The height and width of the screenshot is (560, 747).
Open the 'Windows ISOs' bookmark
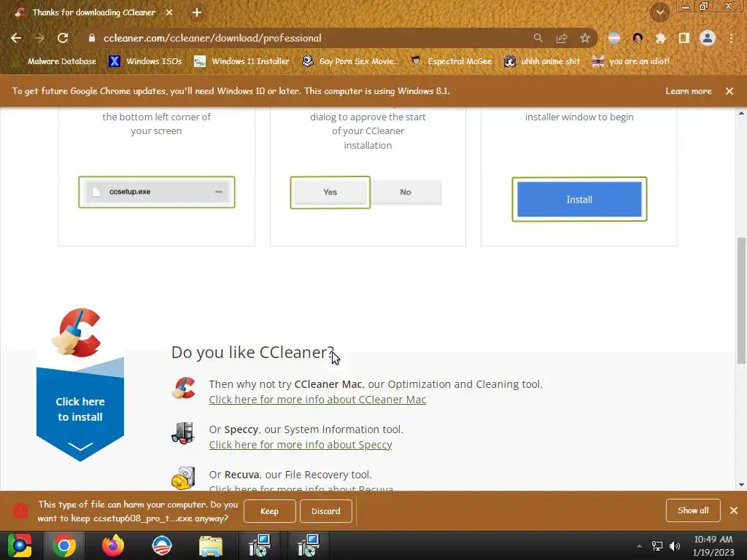coord(146,61)
